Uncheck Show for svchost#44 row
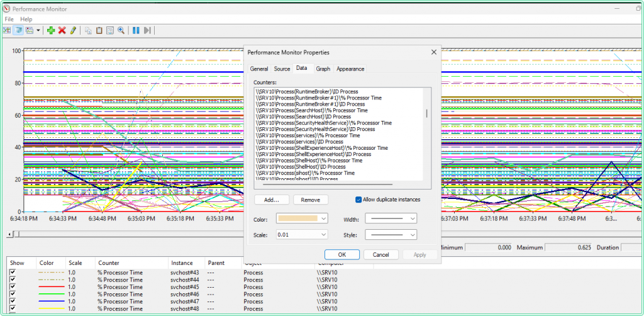 13,280
